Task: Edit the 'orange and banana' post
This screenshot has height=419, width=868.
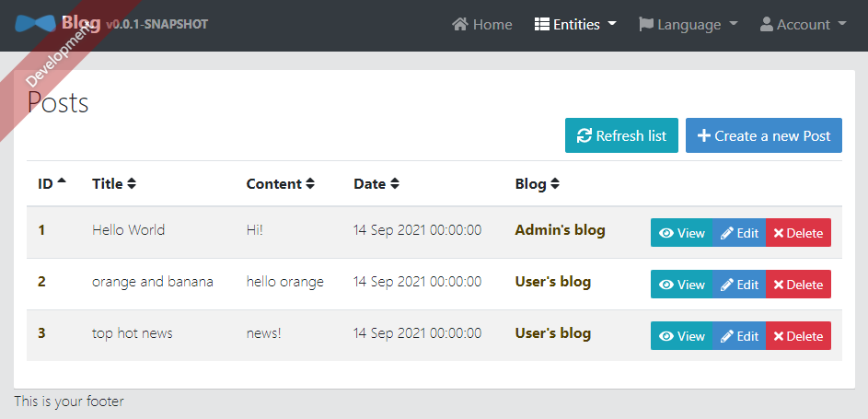Action: pos(739,285)
